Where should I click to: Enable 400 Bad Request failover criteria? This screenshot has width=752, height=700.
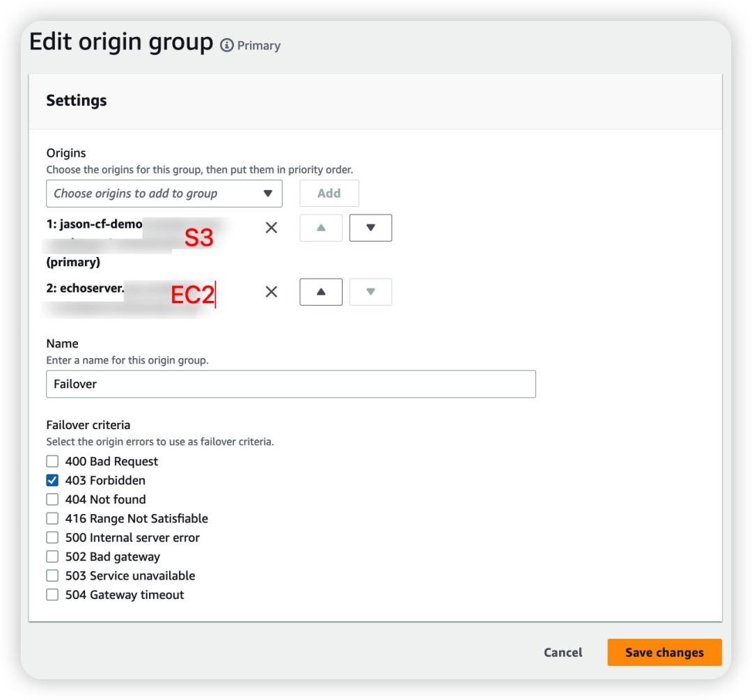tap(52, 461)
